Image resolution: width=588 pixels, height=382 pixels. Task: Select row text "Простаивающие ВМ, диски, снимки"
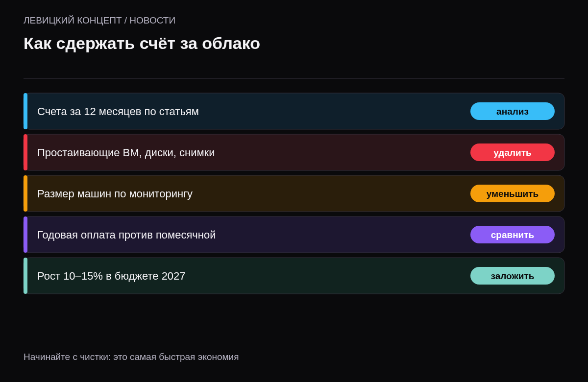(x=126, y=153)
